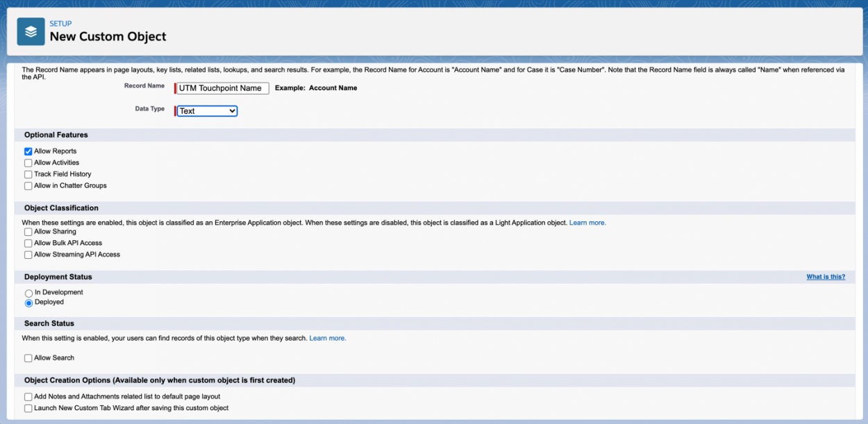
Task: Check Allow Bulk API Access
Action: pos(28,244)
